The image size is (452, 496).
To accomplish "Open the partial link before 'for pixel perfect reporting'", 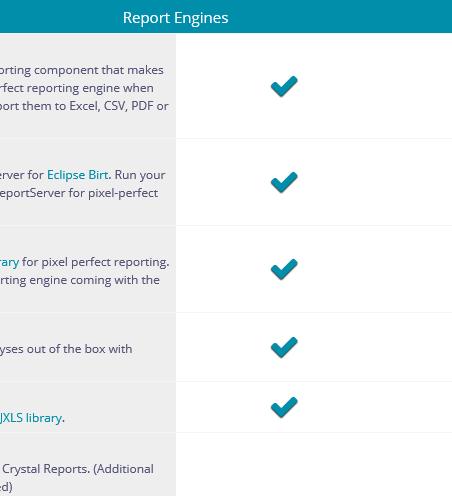I will tap(9, 262).
